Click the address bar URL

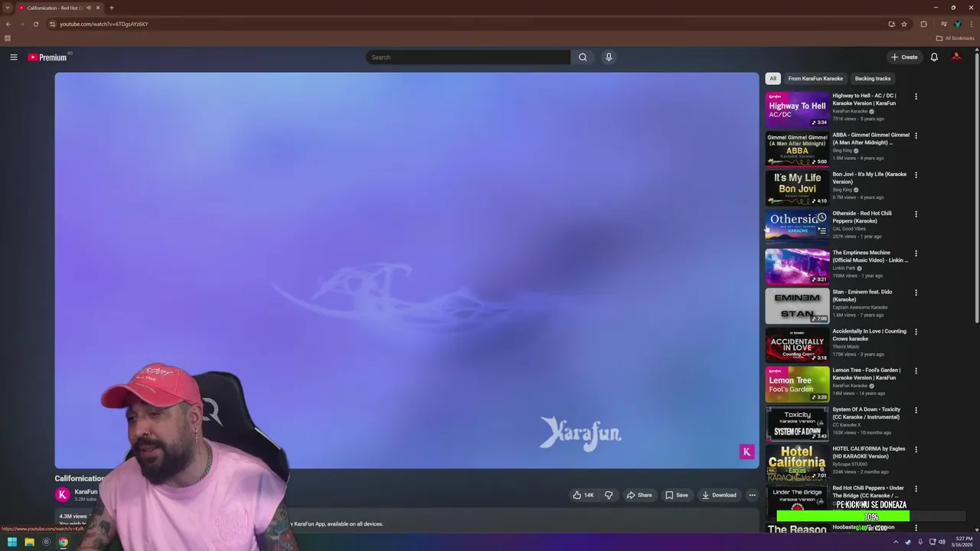[104, 24]
